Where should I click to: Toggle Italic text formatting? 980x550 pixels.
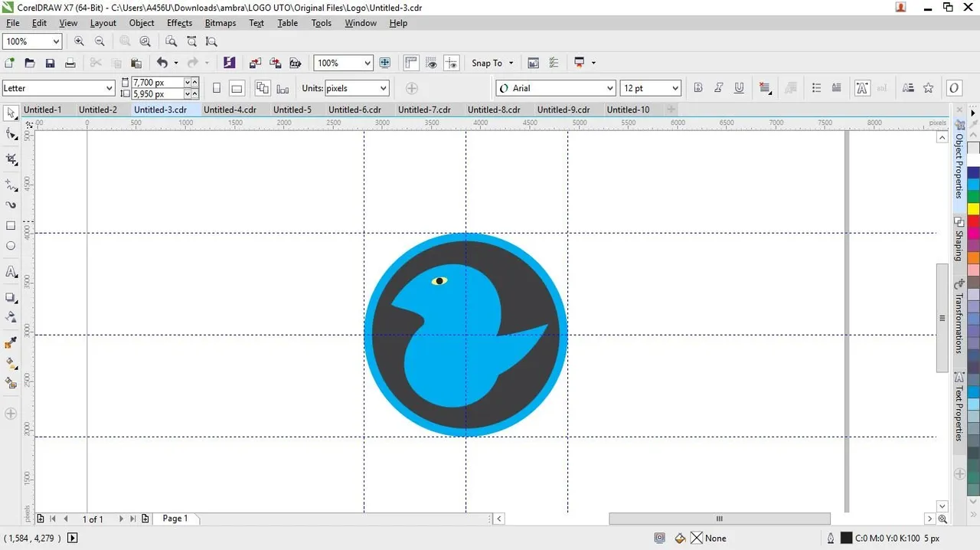(718, 88)
